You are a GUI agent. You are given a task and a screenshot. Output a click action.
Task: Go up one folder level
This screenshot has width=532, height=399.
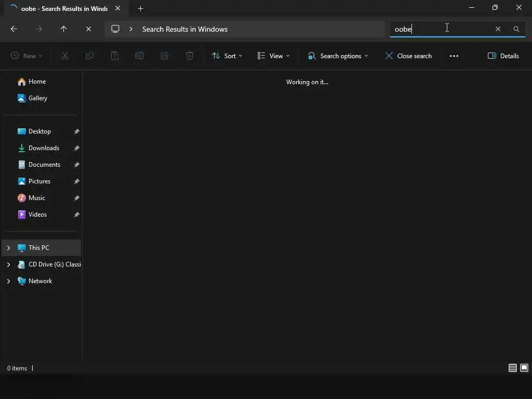(x=63, y=29)
